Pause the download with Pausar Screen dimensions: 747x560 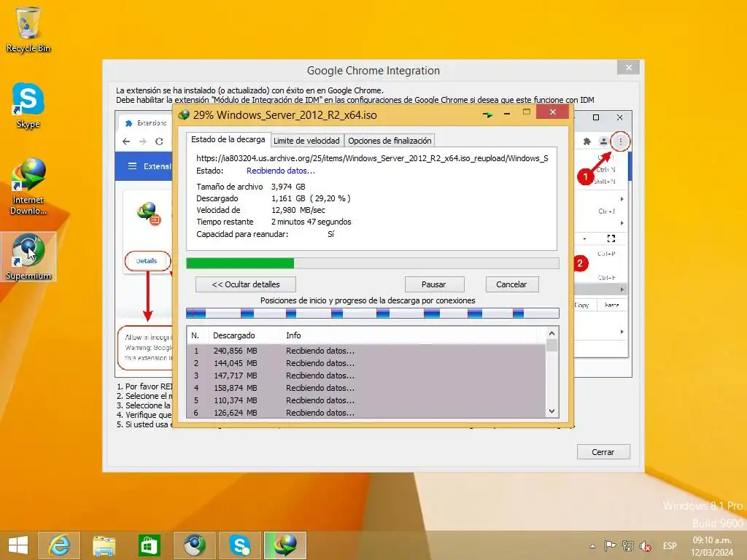coord(434,284)
